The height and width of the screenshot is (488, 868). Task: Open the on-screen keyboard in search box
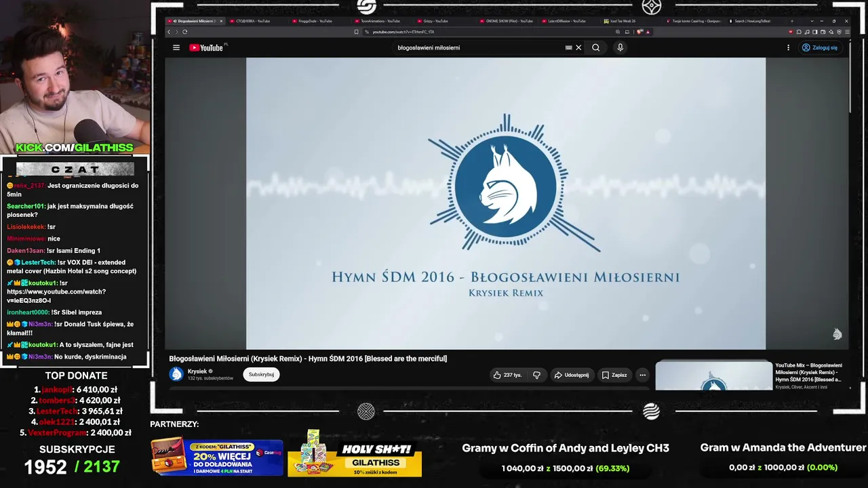569,47
